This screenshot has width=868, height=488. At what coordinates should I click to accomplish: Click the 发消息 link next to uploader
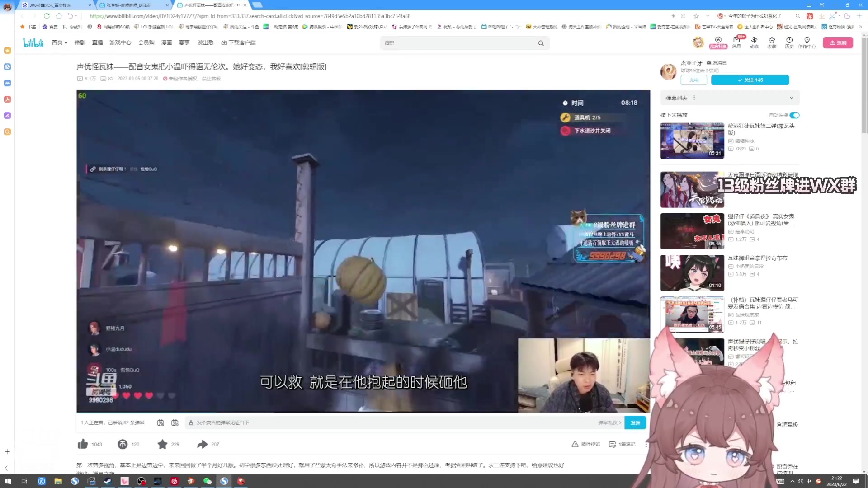coord(717,63)
